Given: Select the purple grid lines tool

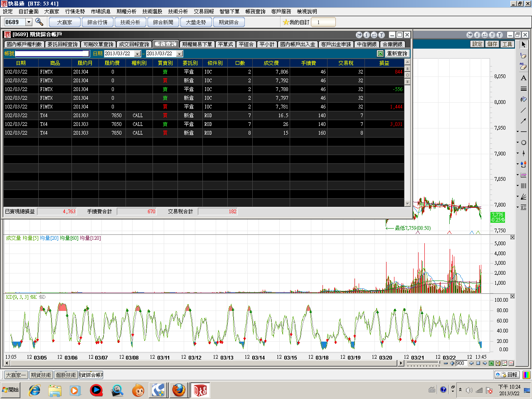Looking at the screenshot, I should click(524, 175).
